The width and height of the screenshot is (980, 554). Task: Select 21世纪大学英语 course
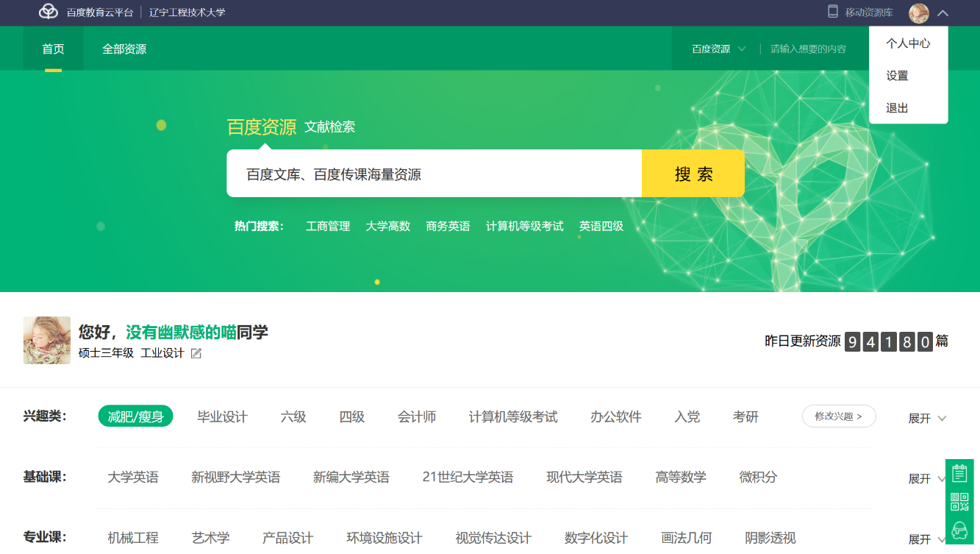468,477
